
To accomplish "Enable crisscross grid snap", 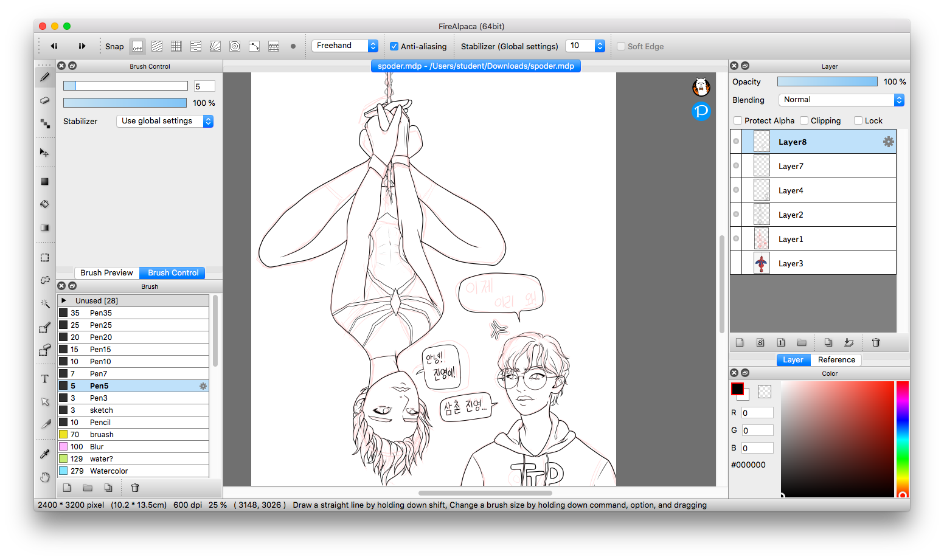I will tap(176, 46).
